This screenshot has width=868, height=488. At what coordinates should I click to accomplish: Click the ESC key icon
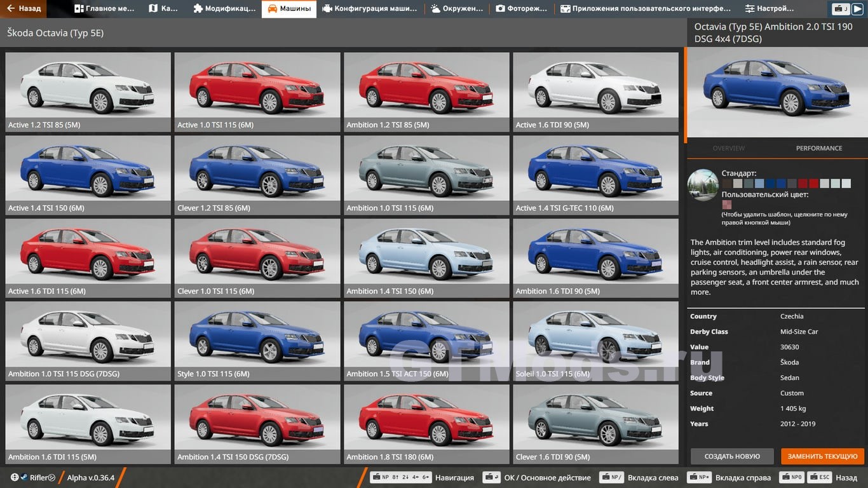click(x=821, y=478)
